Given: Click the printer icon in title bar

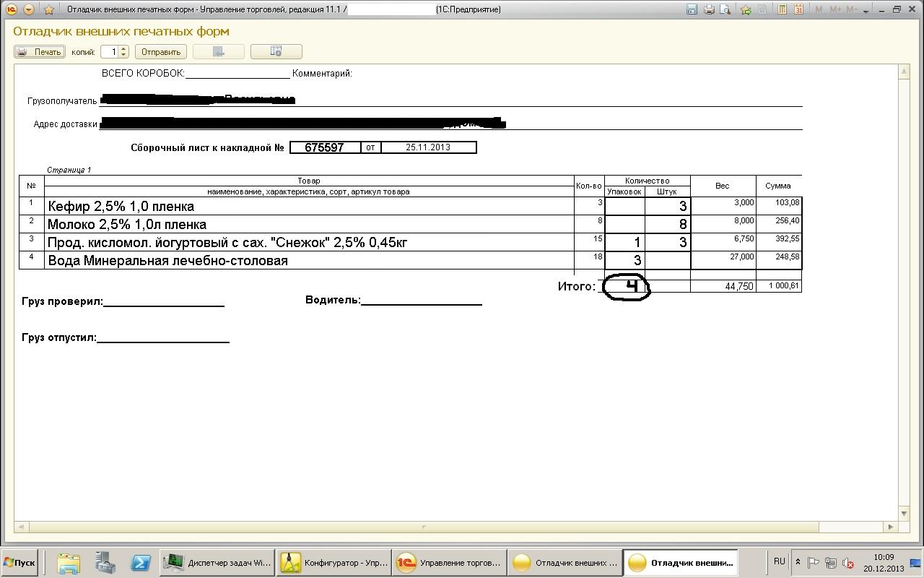Looking at the screenshot, I should pyautogui.click(x=709, y=9).
